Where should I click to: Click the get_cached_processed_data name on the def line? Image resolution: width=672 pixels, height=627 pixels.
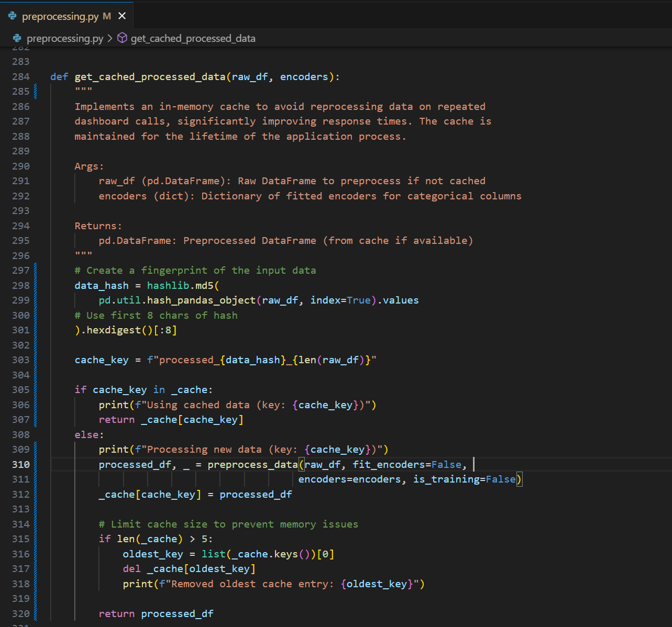click(150, 77)
